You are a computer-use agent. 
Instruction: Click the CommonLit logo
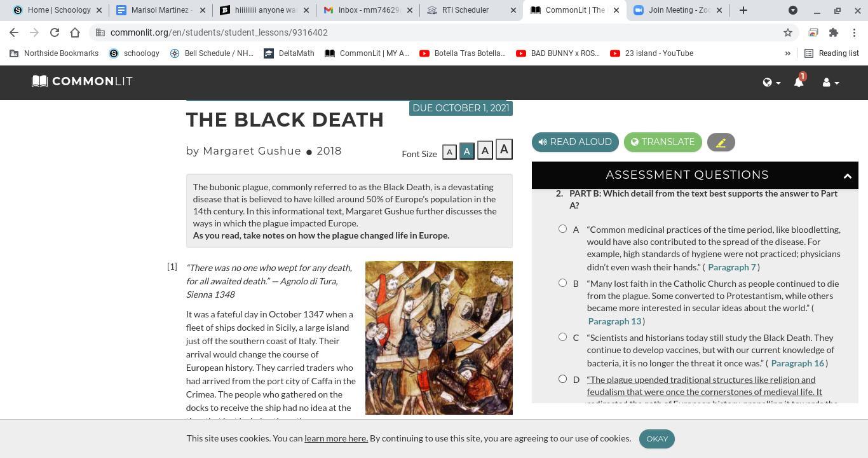[x=82, y=81]
